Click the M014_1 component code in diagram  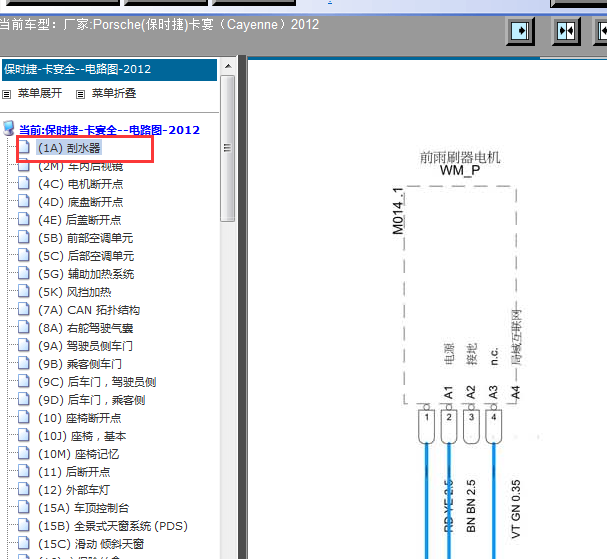(398, 211)
